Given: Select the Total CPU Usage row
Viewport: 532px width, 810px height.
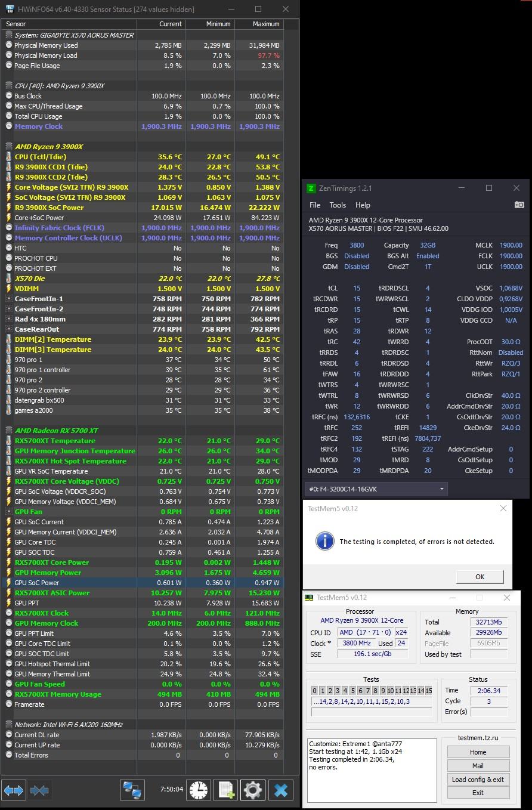Looking at the screenshot, I should (x=142, y=116).
